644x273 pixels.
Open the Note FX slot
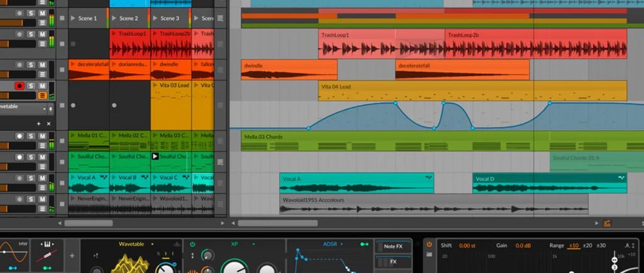pyautogui.click(x=393, y=247)
